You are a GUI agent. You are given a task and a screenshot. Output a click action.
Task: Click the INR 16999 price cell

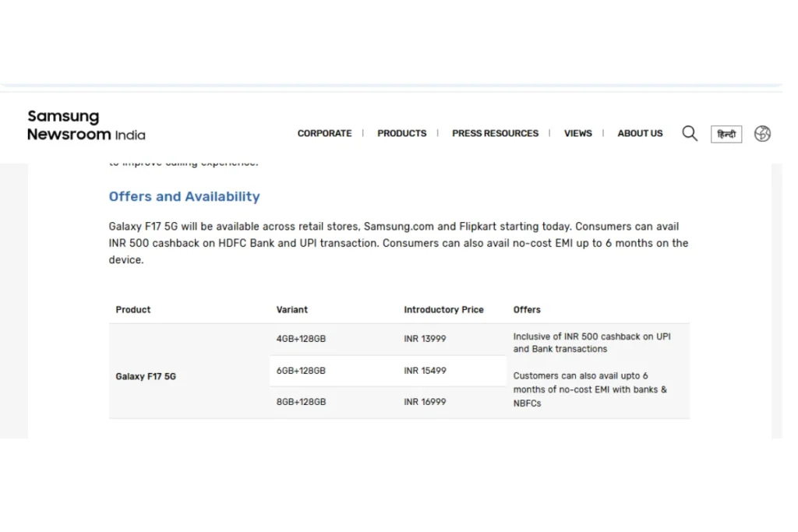425,402
